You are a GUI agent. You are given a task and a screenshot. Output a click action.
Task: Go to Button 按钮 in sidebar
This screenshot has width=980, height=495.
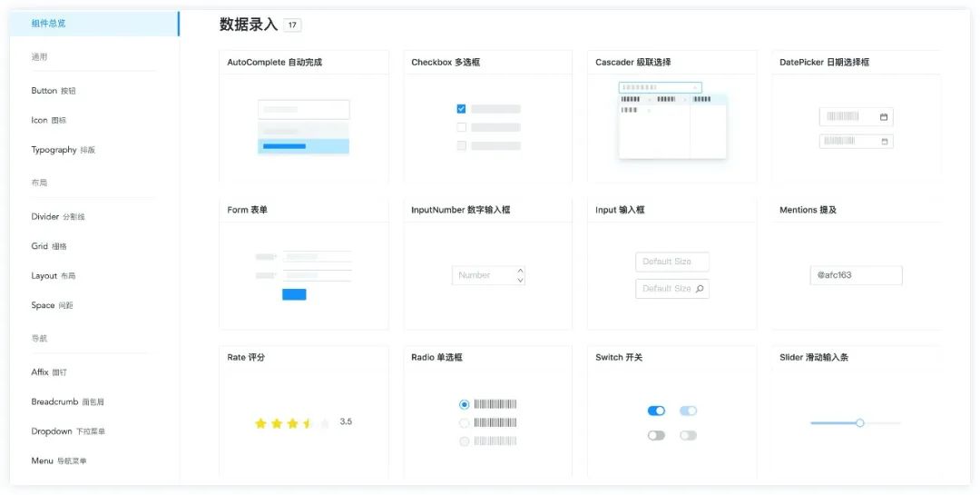(x=54, y=91)
